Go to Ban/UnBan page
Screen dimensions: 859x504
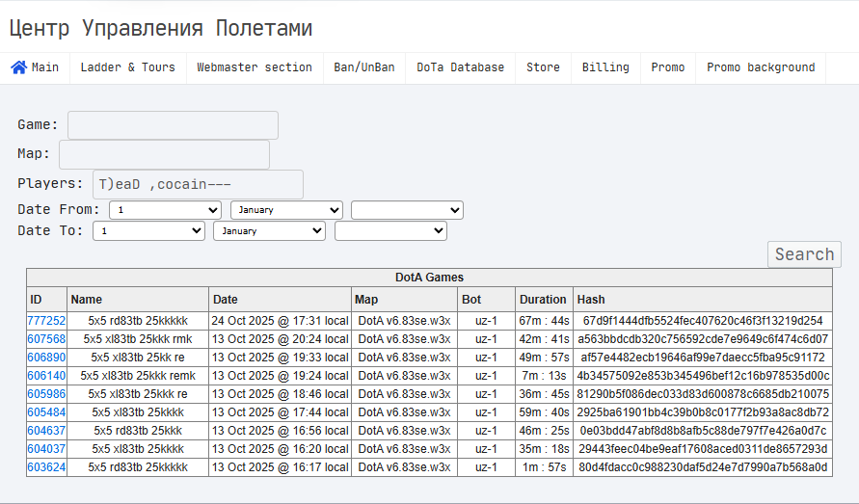364,67
